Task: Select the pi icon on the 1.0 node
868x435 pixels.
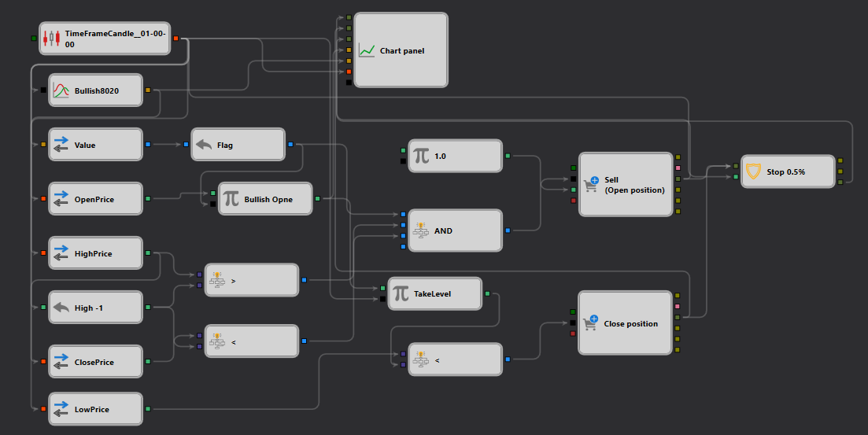Action: (x=421, y=156)
